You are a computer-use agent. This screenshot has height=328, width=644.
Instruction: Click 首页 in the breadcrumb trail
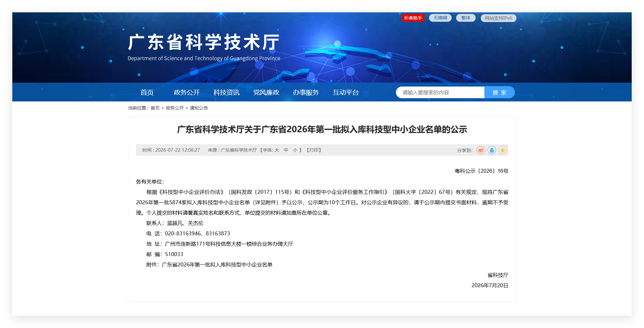pos(155,108)
